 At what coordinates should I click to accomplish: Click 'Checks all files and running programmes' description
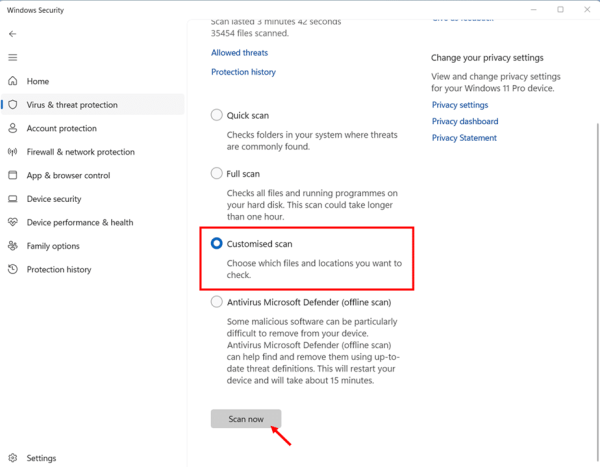[312, 205]
